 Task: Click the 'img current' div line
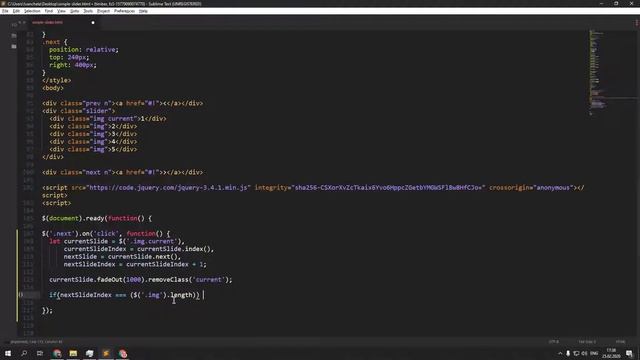(x=108, y=119)
